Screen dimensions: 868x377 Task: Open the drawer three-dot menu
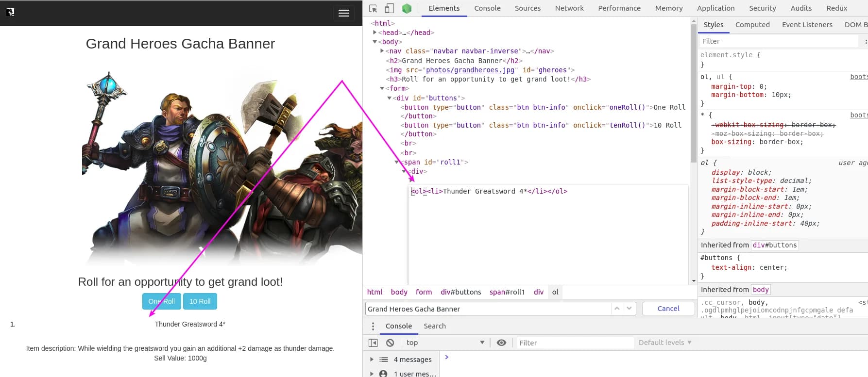point(373,326)
